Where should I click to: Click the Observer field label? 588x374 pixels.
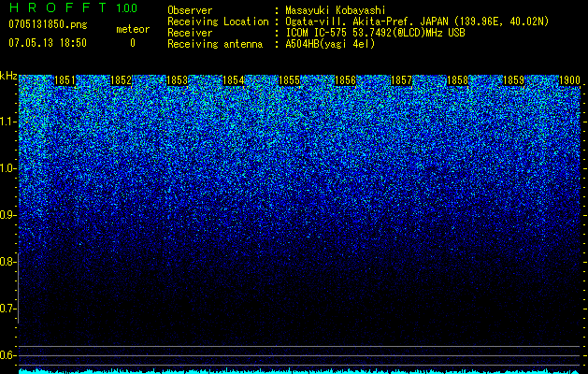[190, 10]
